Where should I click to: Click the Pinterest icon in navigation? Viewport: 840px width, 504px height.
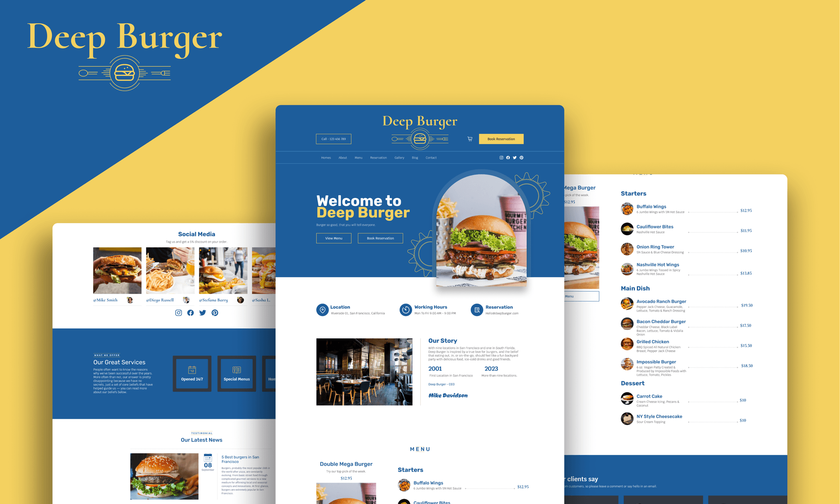point(521,158)
